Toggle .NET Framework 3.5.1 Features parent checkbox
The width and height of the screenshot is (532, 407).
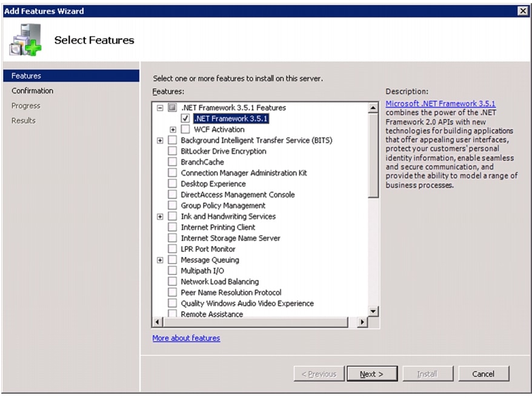point(172,108)
